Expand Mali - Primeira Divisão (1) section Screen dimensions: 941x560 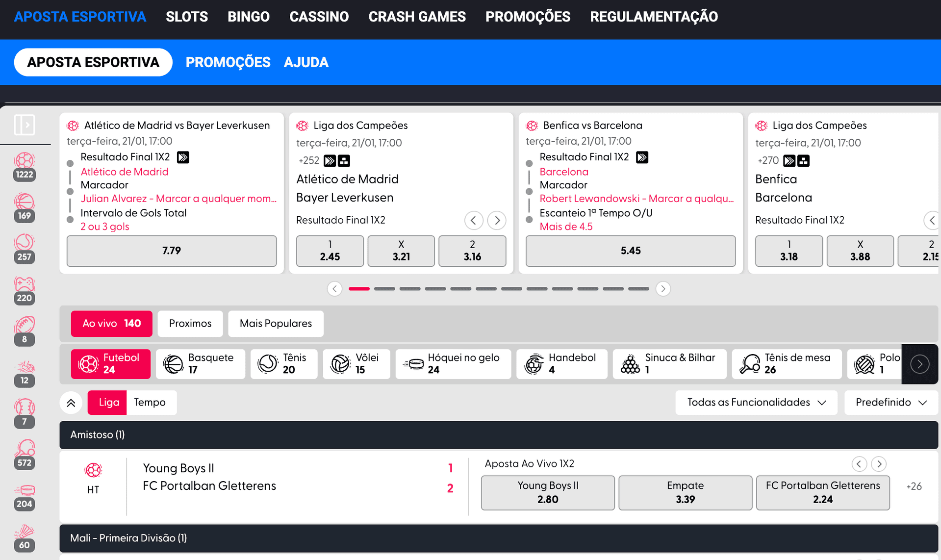499,538
